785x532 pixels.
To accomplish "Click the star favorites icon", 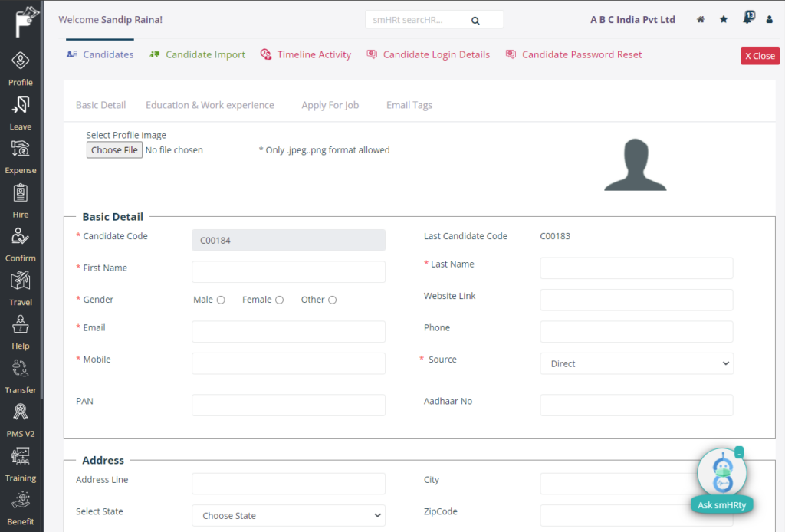I will [x=724, y=20].
